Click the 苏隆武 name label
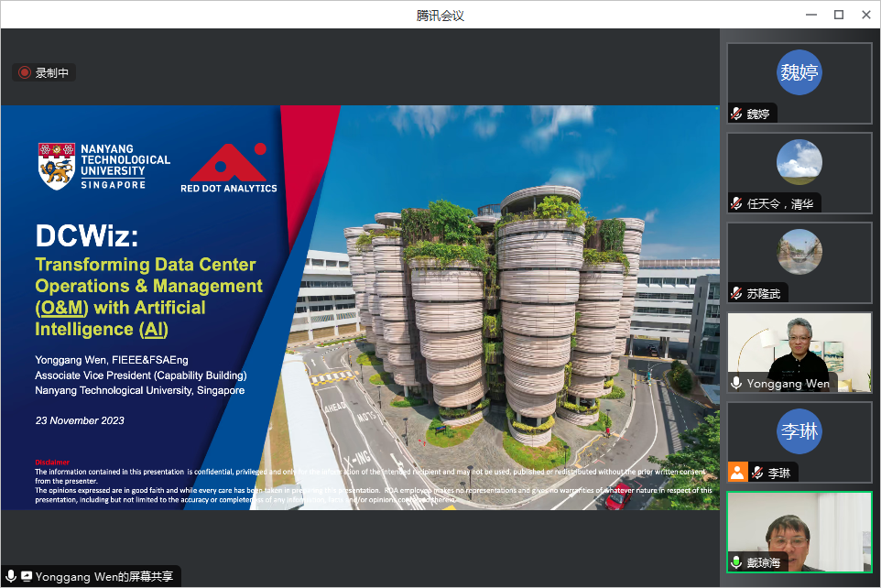The height and width of the screenshot is (588, 881). [x=764, y=293]
